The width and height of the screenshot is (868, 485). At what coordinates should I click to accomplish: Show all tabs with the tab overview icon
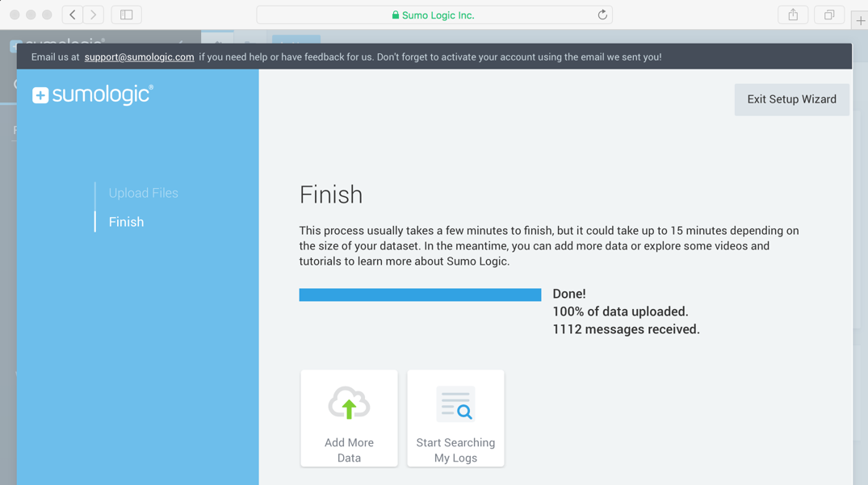pyautogui.click(x=828, y=15)
